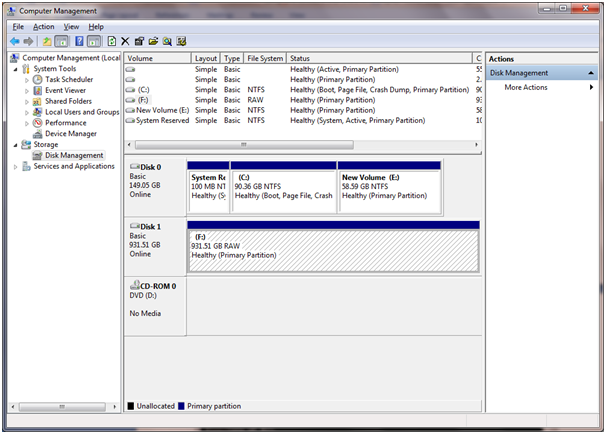Screen dimensions: 606x434
Task: Click the blue Help question mark icon
Action: [x=78, y=41]
